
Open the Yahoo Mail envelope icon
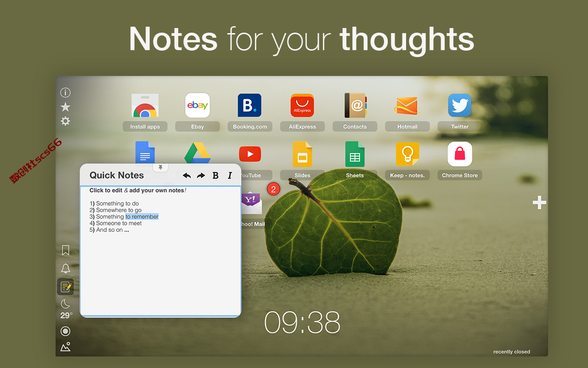tap(251, 203)
